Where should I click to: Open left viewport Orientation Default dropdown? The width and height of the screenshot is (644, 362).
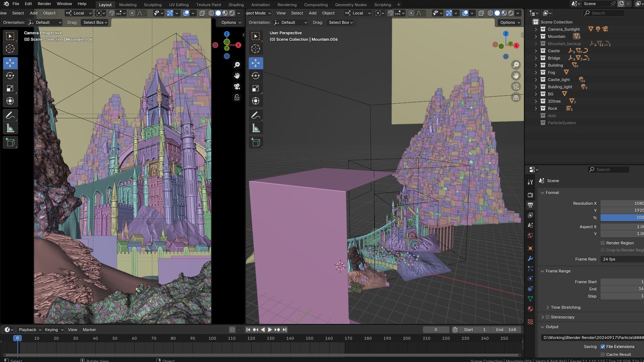click(45, 22)
